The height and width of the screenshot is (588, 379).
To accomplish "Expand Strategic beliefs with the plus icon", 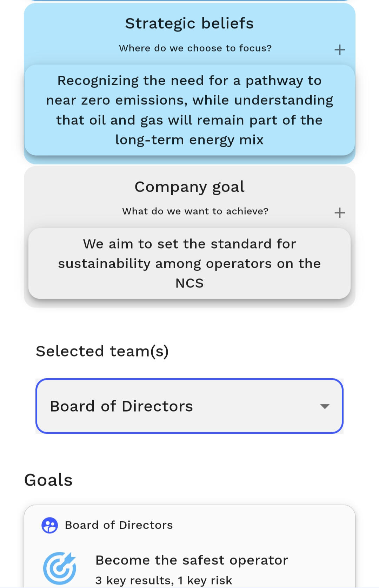I will tap(339, 50).
